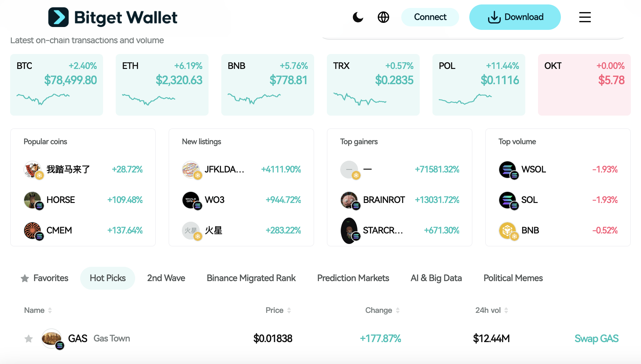The height and width of the screenshot is (364, 641).
Task: Click the WO3 WhaleOps icon in New listings
Action: coord(191,200)
